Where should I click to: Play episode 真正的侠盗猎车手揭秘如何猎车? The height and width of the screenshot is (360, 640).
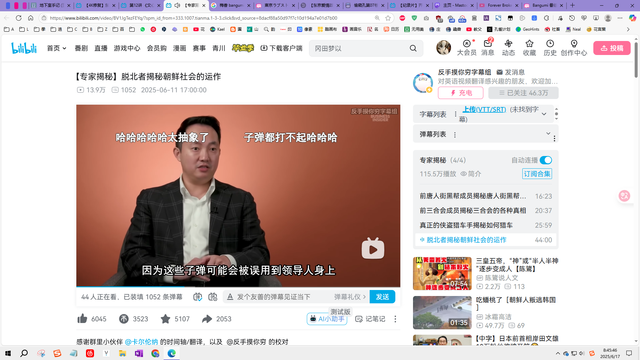click(486, 225)
